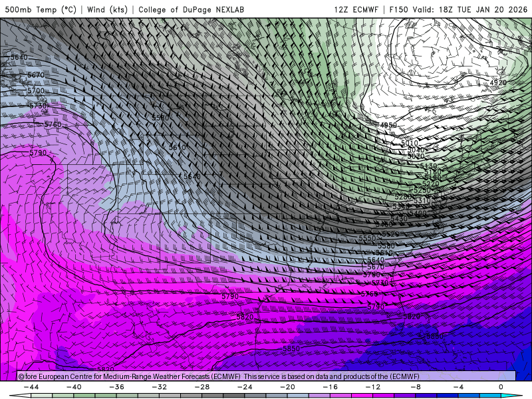Click the '12Z ECMWF' model run label

pos(356,9)
